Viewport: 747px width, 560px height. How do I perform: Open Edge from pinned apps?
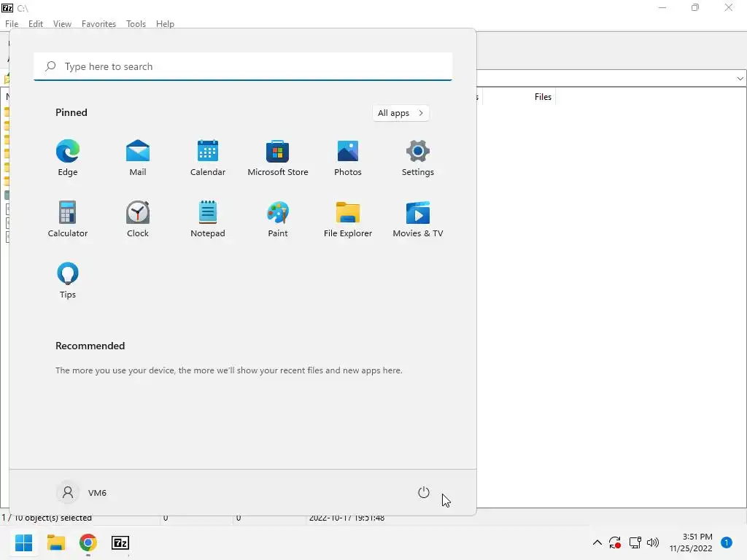coord(68,158)
